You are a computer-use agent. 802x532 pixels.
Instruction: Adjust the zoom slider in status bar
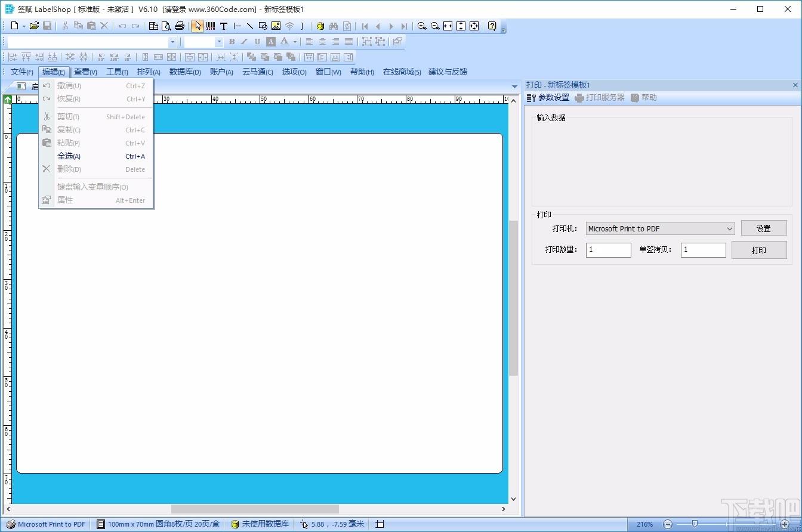[x=694, y=524]
